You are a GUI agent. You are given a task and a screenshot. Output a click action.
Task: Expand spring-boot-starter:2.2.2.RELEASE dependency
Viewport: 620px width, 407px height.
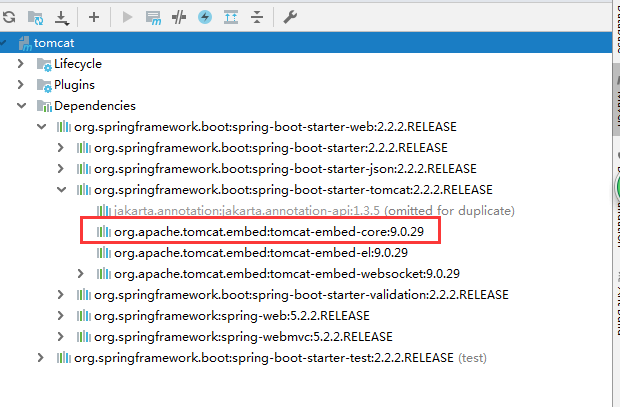pyautogui.click(x=60, y=148)
